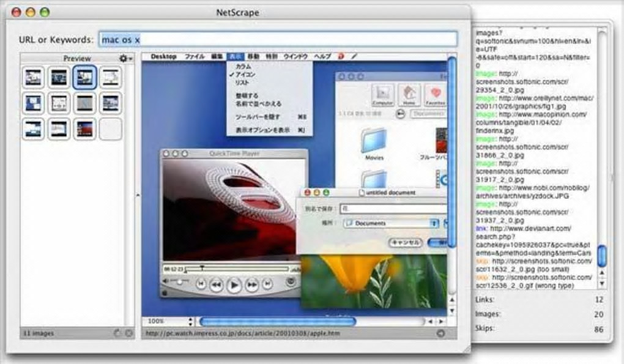Select the first thumbnail in the third row
Screen dimensions: 624x364
coord(33,129)
